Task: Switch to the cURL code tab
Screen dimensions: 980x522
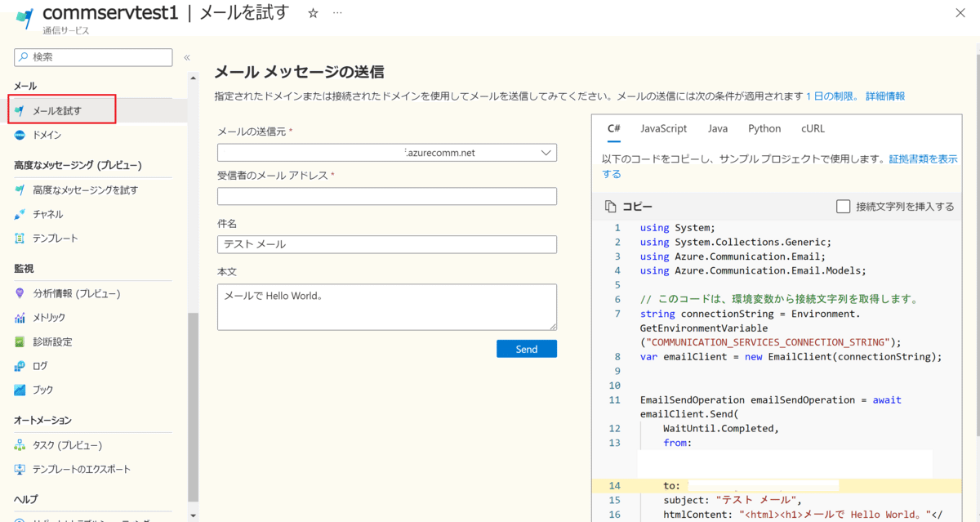Action: click(x=813, y=129)
